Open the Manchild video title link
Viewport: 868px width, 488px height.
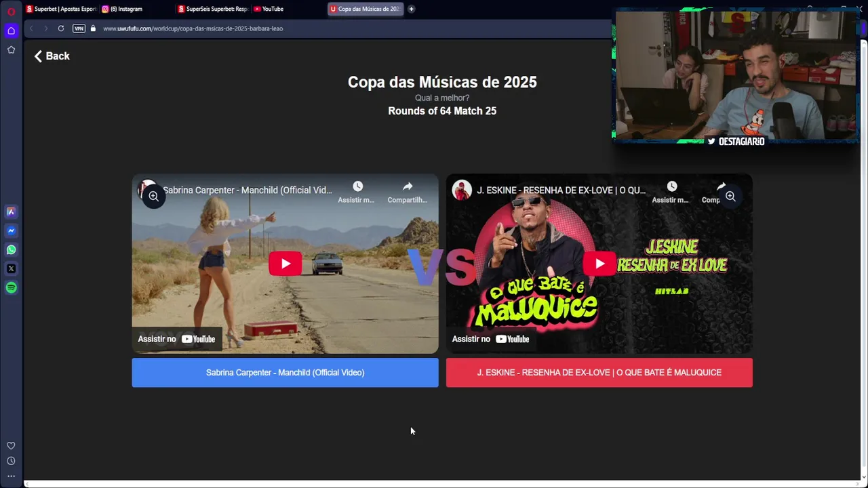click(x=248, y=190)
